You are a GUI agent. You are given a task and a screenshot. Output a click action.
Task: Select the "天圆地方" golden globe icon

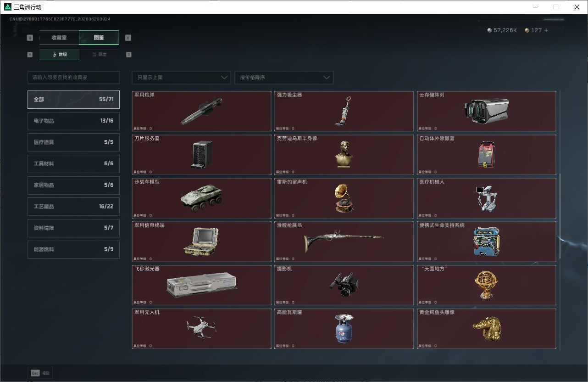[x=486, y=285]
